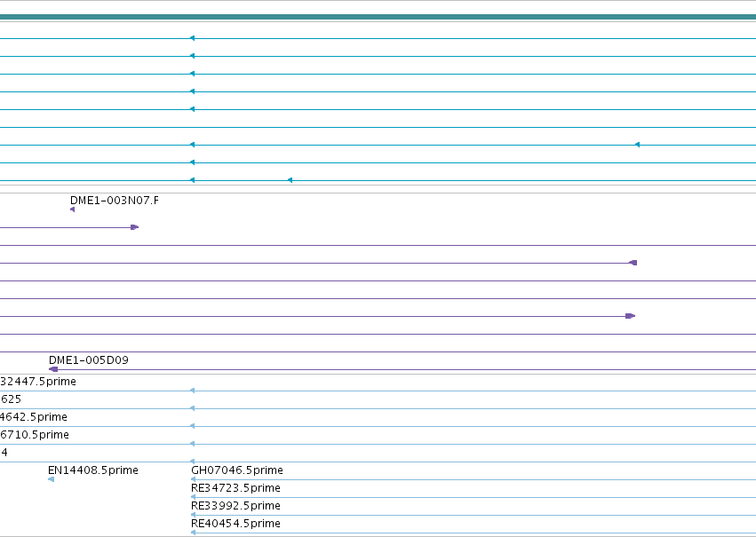Click the arrowhead on the GH07046.5prime line
This screenshot has width=756, height=537.
[x=193, y=479]
